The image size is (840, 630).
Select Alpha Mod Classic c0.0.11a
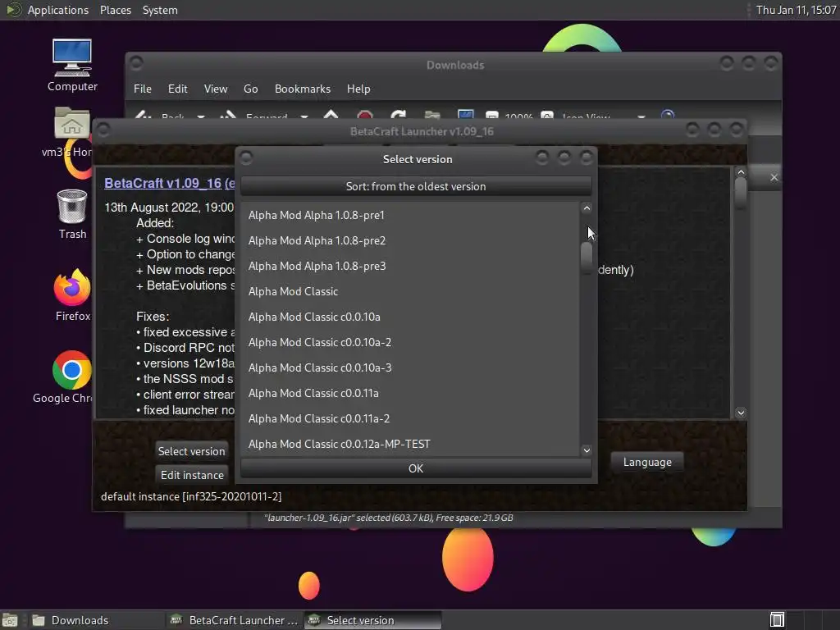click(410, 393)
